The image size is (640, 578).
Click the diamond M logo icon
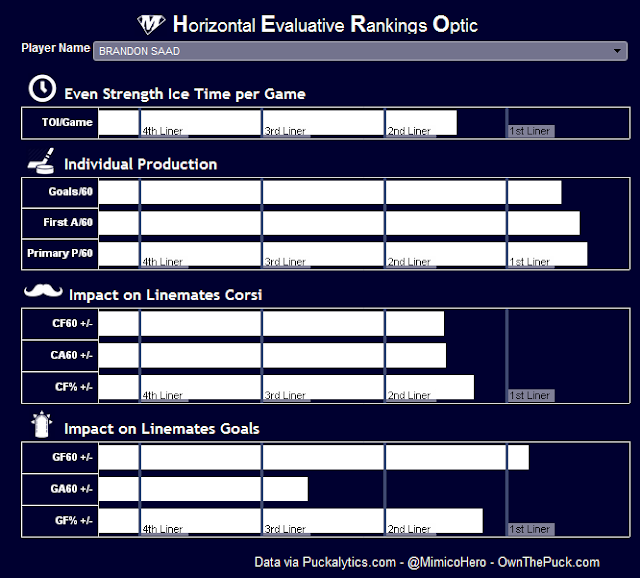[x=151, y=24]
